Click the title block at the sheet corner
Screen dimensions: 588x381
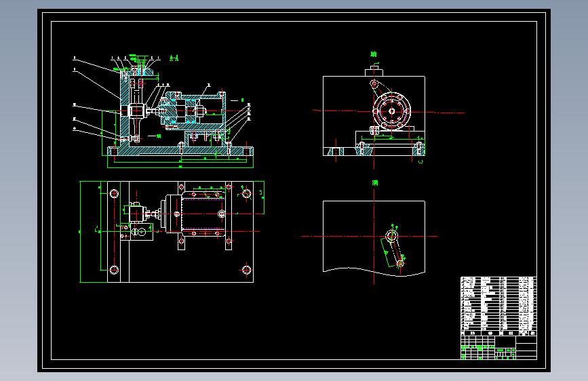pos(498,348)
